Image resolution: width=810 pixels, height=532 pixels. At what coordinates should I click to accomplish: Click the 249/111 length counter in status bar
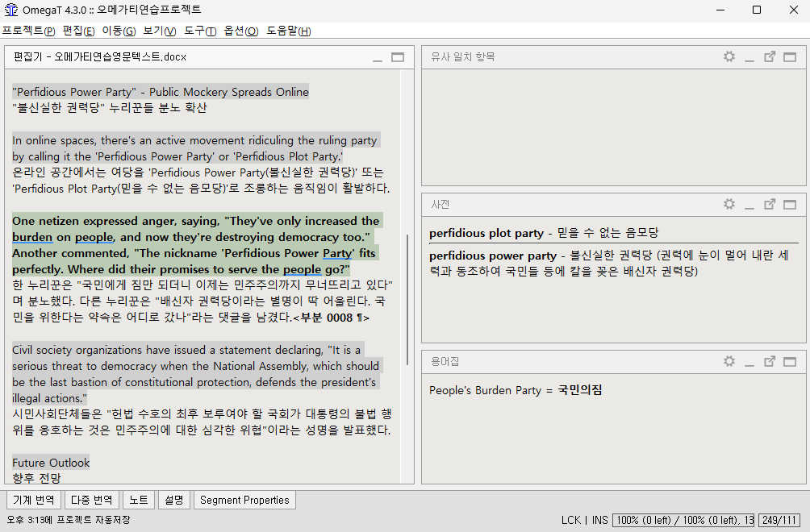pyautogui.click(x=779, y=520)
